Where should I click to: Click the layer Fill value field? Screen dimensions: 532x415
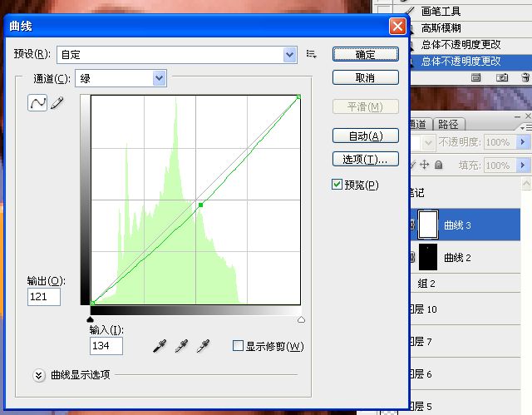pos(500,166)
